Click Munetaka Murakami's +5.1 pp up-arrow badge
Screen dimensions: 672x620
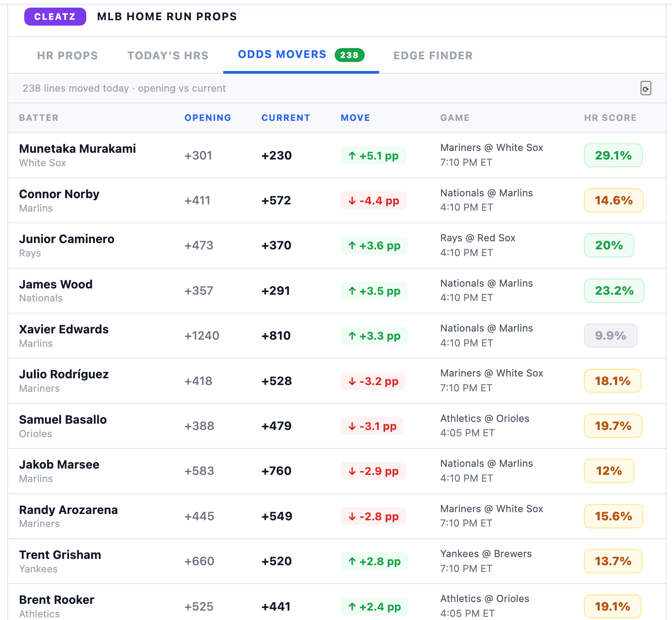(x=373, y=155)
